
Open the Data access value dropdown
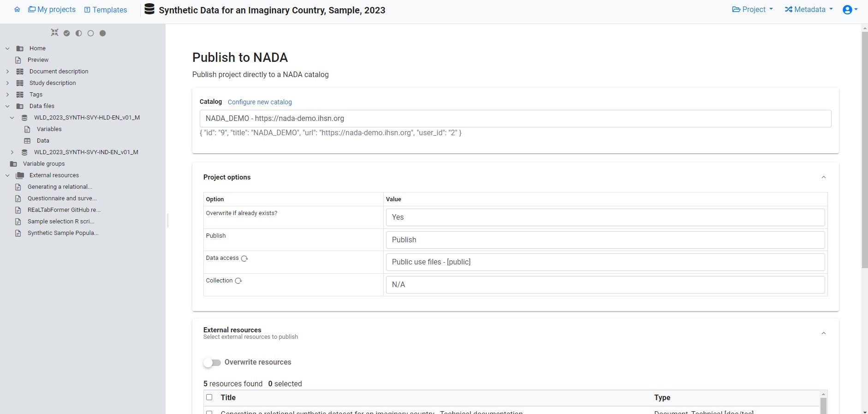click(x=605, y=262)
